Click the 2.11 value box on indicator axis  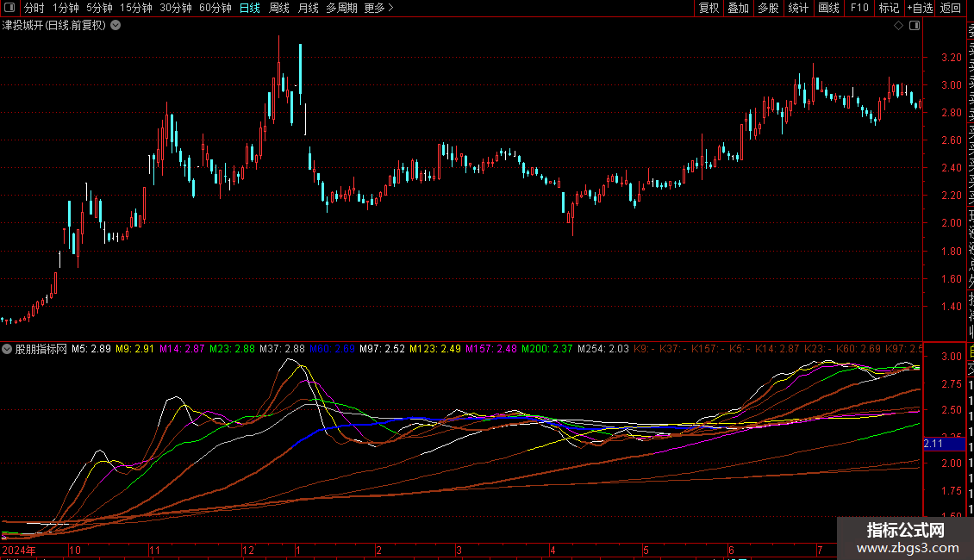(944, 444)
